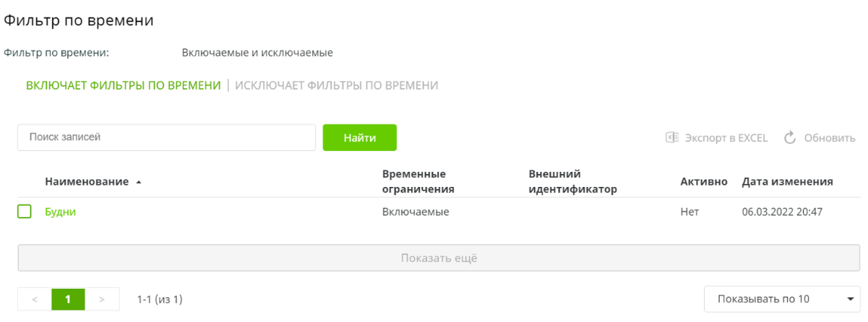Screen dimensions: 868x322
Task: Click the Временные ограничения column header
Action: [418, 181]
